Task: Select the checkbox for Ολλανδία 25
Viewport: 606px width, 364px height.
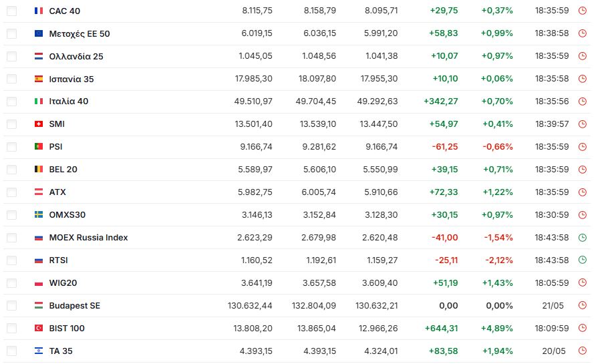Action: click(11, 56)
